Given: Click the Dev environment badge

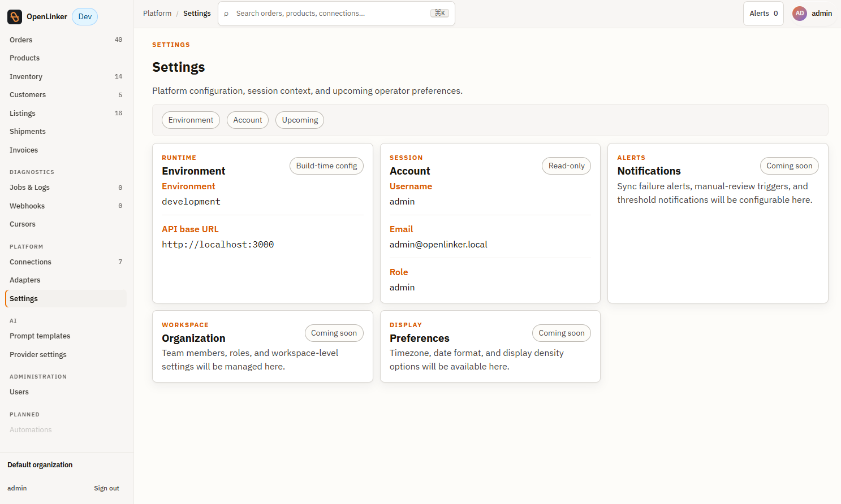Looking at the screenshot, I should pos(85,16).
